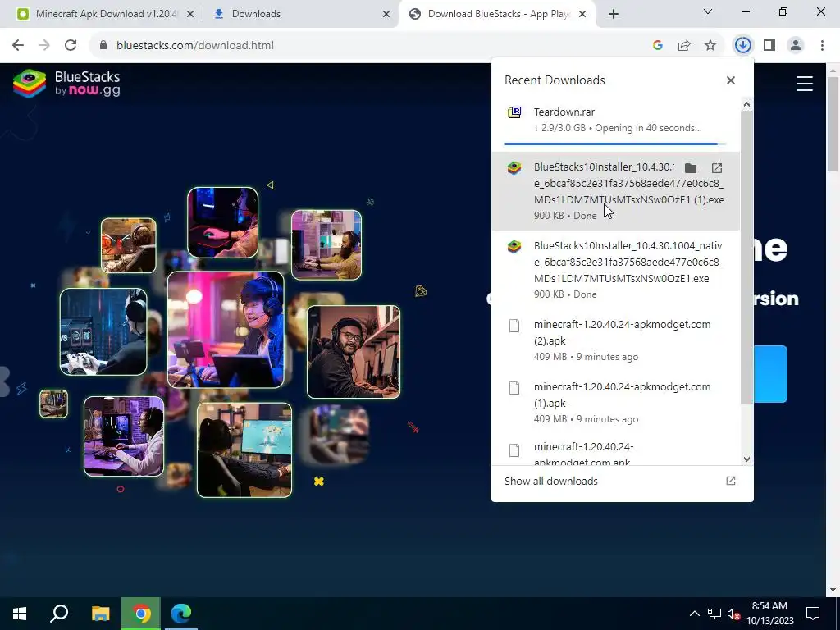Click the forward navigation arrow
The width and height of the screenshot is (840, 630).
point(44,46)
